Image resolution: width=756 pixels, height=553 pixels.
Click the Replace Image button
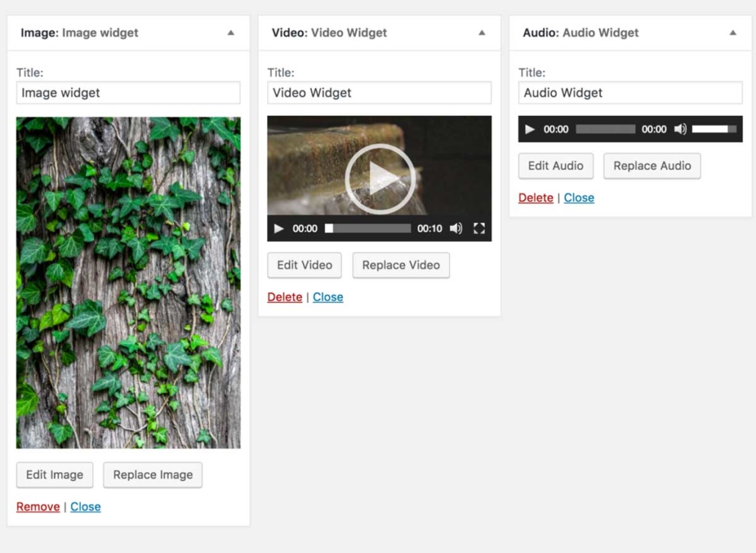[x=153, y=475]
